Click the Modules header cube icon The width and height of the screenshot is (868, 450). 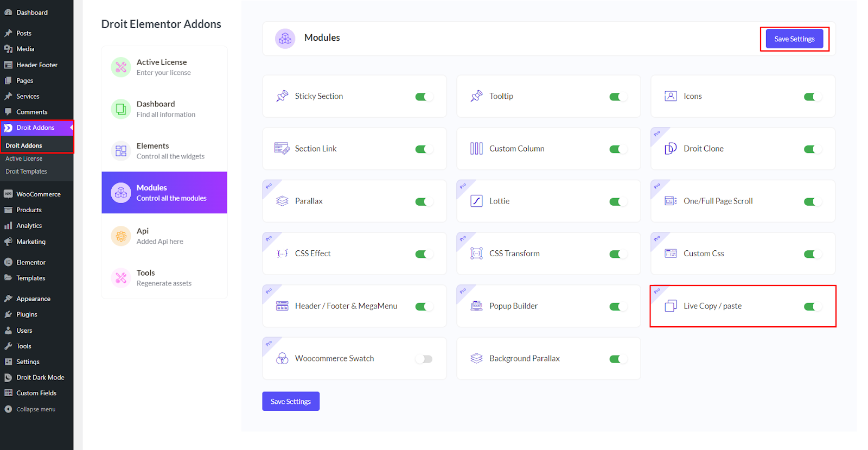[x=285, y=39]
